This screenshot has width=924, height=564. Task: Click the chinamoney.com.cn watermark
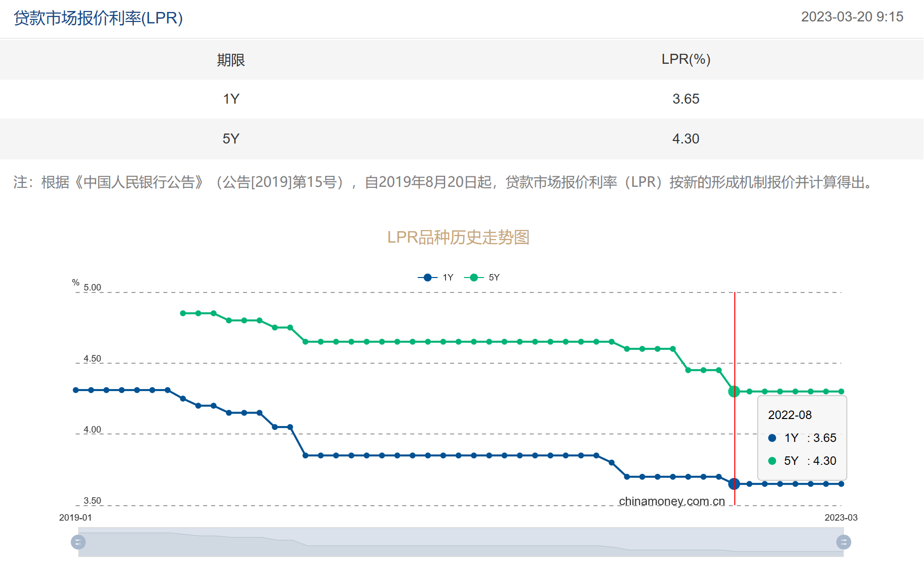pyautogui.click(x=672, y=501)
